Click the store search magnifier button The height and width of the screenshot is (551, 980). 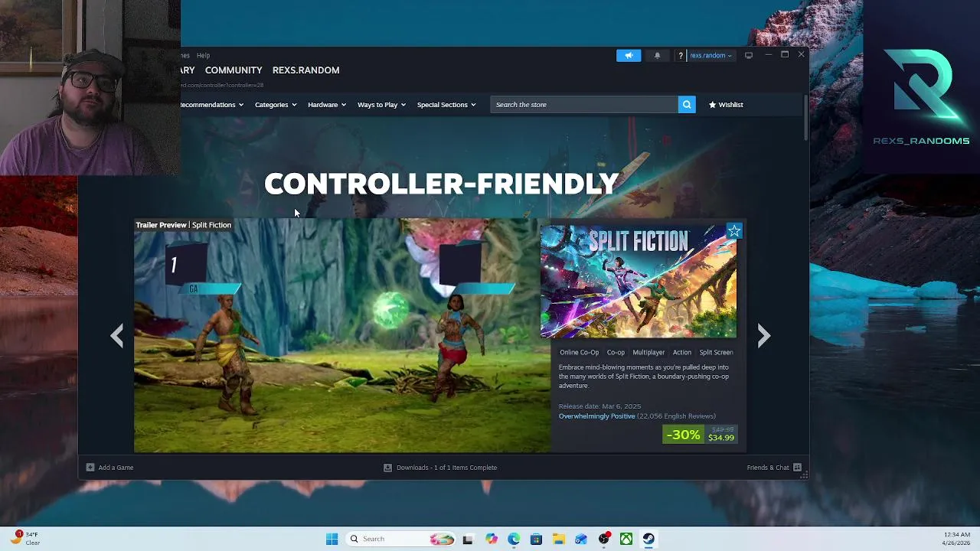point(687,105)
